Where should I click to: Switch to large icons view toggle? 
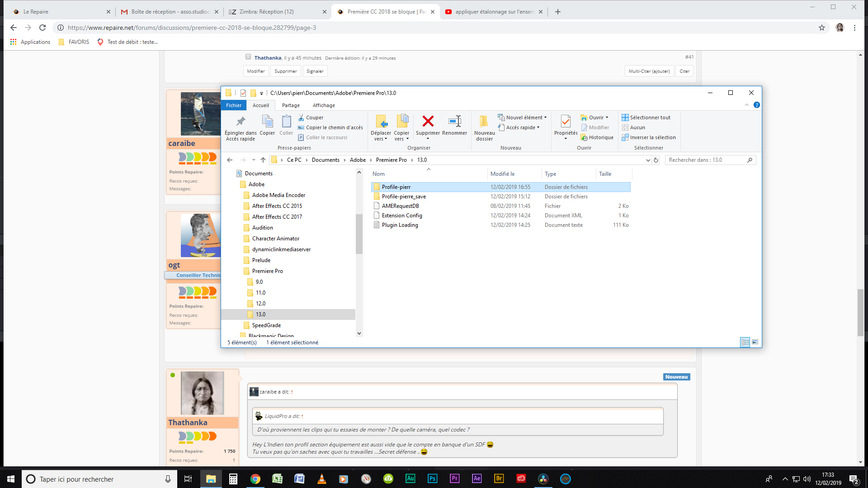[x=755, y=342]
